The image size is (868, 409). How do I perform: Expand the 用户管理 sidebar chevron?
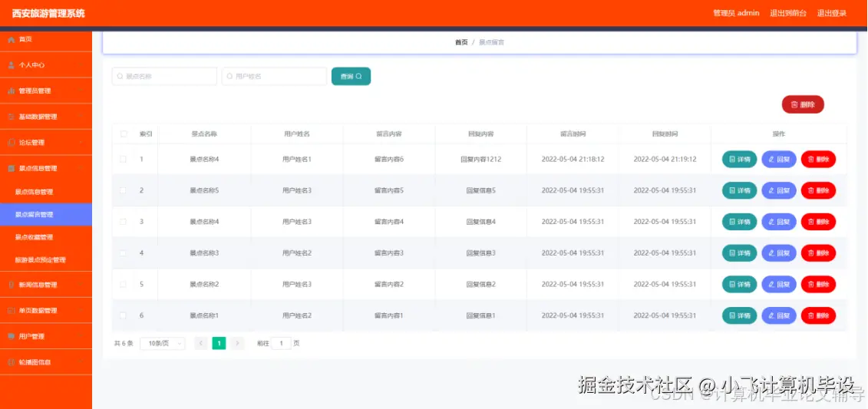click(81, 336)
